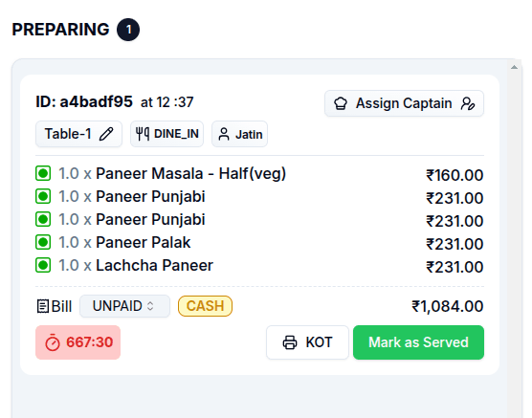This screenshot has height=418, width=532.
Task: Click the CASH payment method badge
Action: tap(205, 306)
